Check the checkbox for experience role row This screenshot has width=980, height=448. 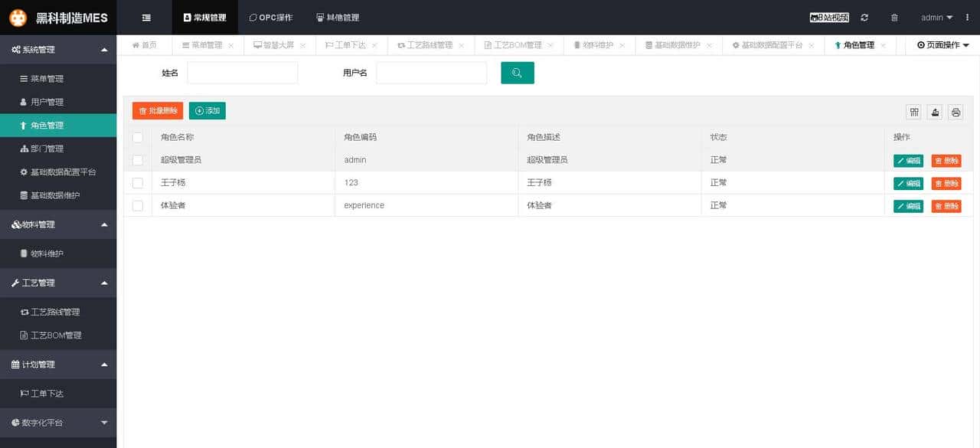(x=137, y=205)
